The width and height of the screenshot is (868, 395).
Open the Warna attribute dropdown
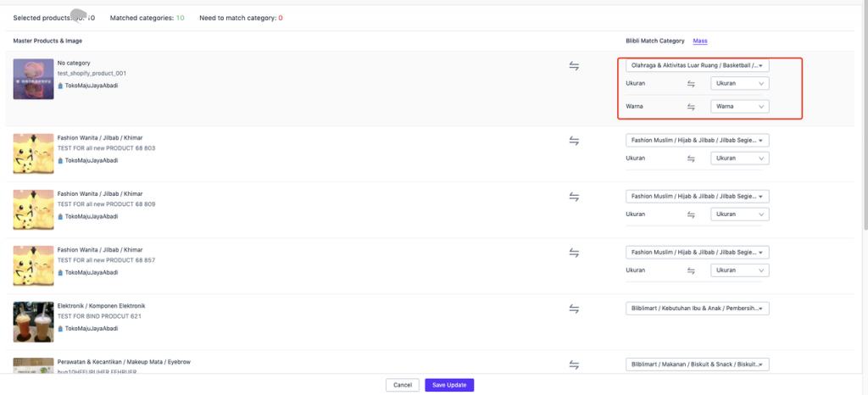[739, 106]
